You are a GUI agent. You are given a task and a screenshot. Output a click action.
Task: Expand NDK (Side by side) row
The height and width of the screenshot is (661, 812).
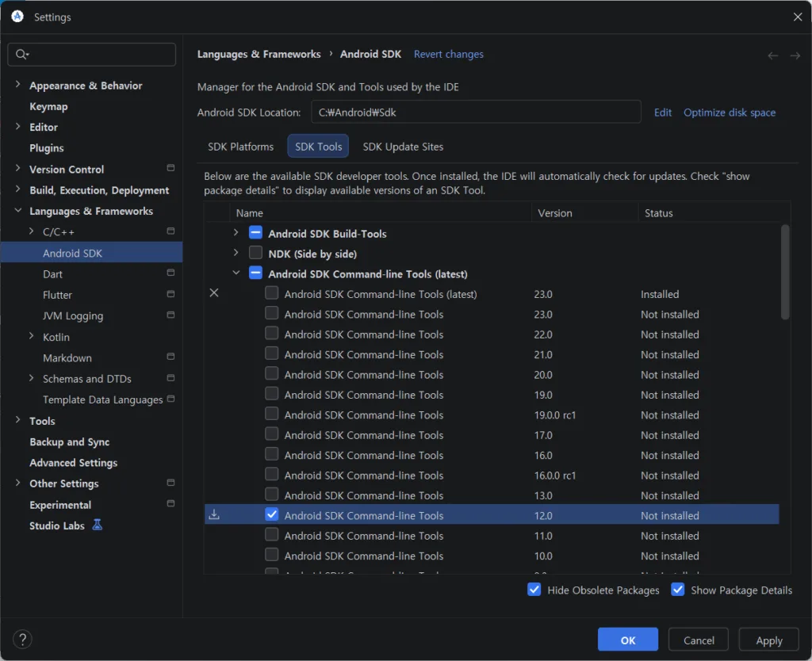[236, 253]
